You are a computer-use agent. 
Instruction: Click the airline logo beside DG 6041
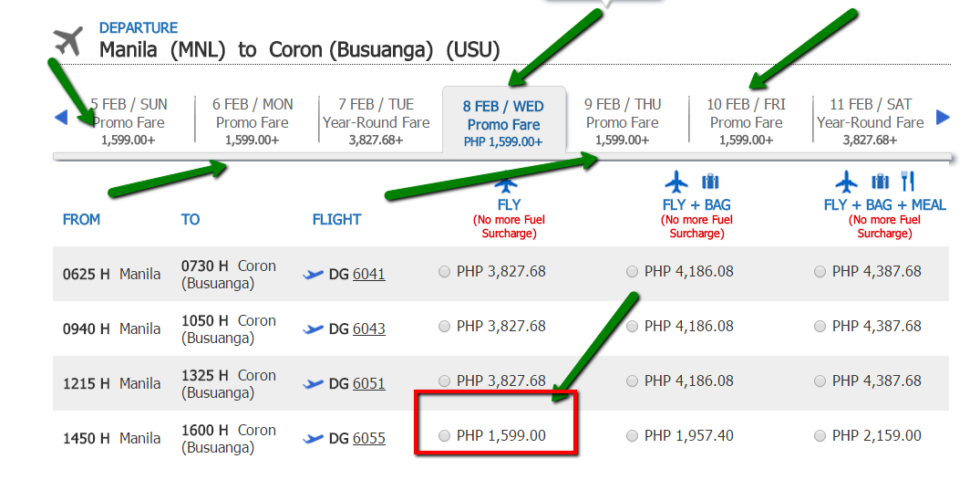tap(314, 274)
